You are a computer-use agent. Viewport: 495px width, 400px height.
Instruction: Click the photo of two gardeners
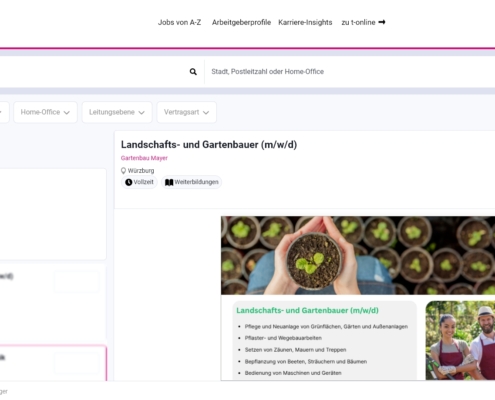click(x=460, y=340)
